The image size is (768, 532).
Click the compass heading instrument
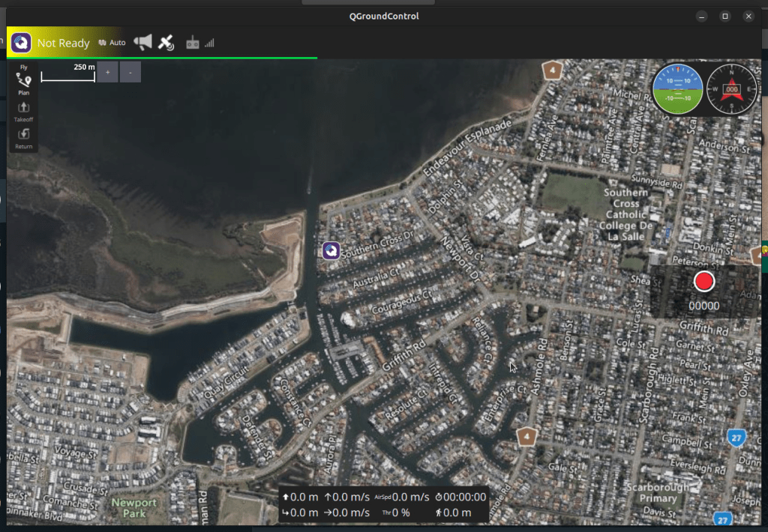coord(732,89)
